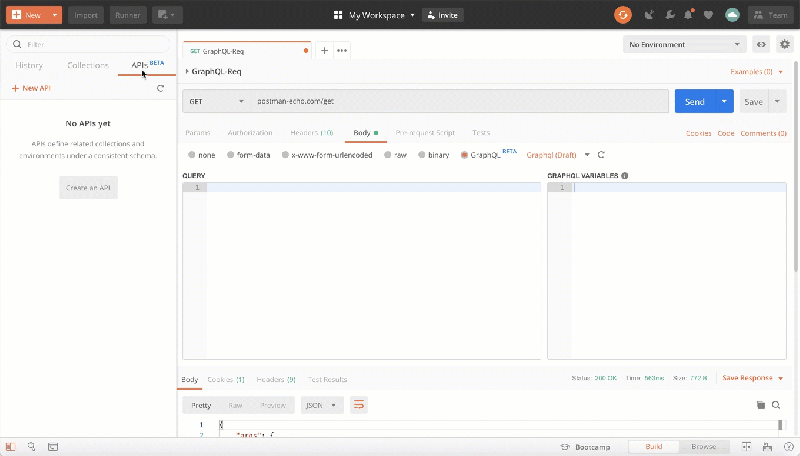Search within the response body
Image resolution: width=800 pixels, height=456 pixels.
coord(776,405)
